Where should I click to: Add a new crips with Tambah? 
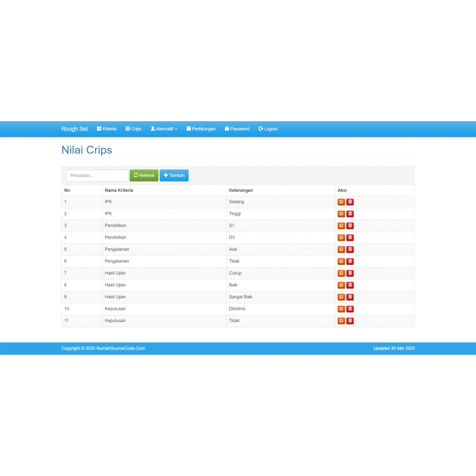(x=174, y=176)
